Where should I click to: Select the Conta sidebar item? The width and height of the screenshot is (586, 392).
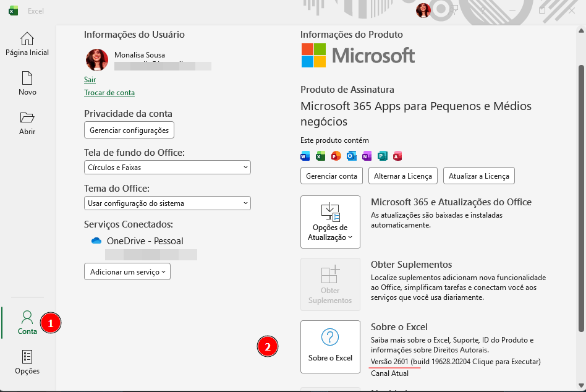(x=27, y=323)
